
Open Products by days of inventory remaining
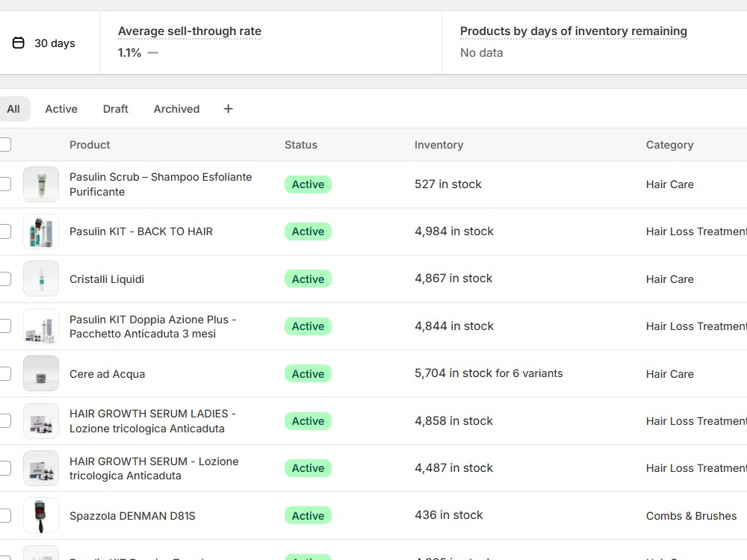point(574,31)
